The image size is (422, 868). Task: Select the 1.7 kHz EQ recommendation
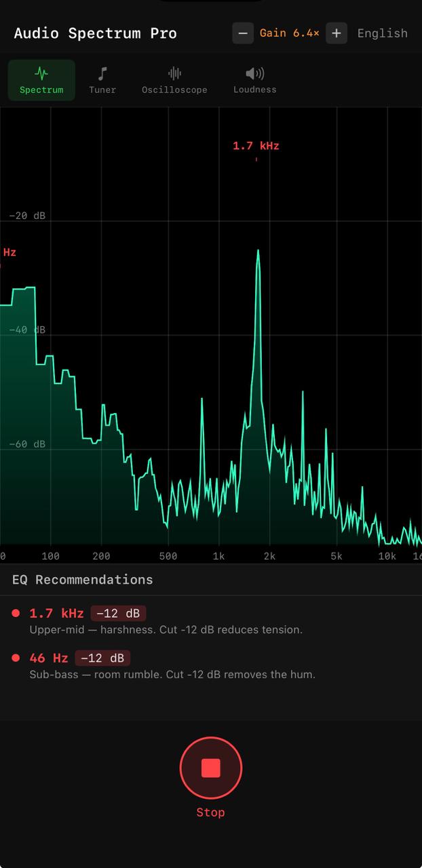point(211,621)
